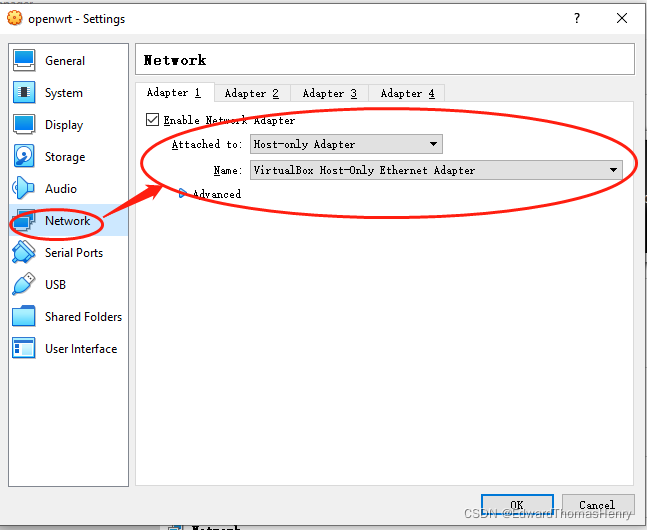
Task: Switch to Adapter 2 tab
Action: 252,93
